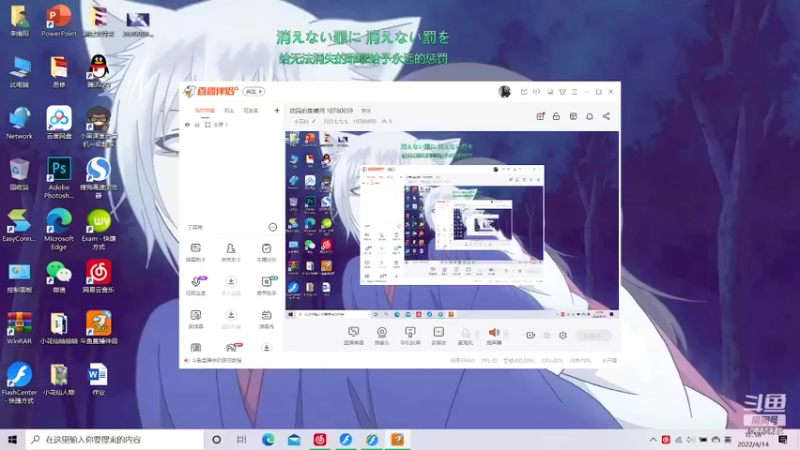Open toolbox more options ellipsis
The height and width of the screenshot is (450, 800).
(x=272, y=227)
